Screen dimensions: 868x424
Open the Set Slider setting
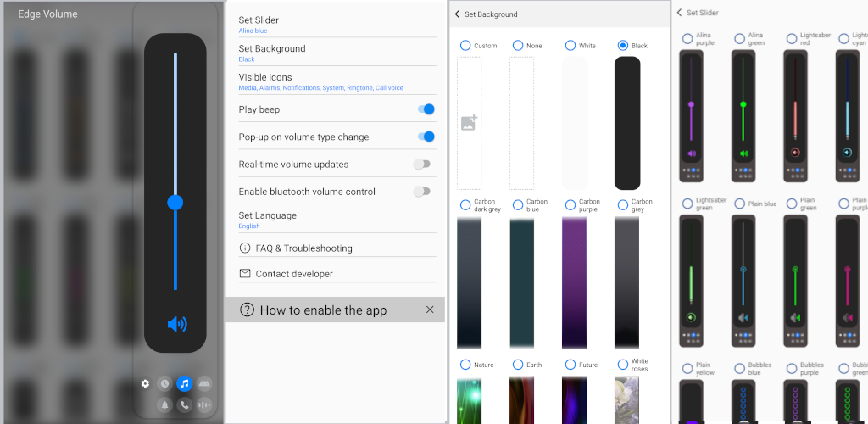point(337,25)
